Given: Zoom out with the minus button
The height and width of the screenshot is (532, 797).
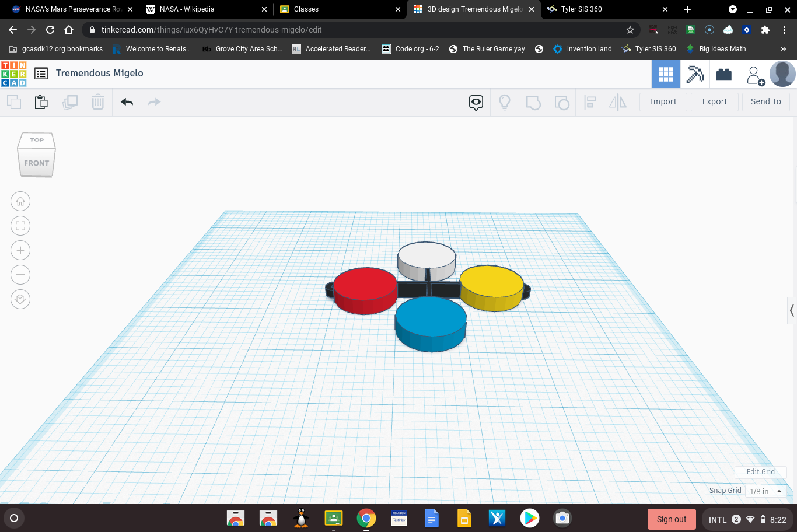Looking at the screenshot, I should coord(20,275).
